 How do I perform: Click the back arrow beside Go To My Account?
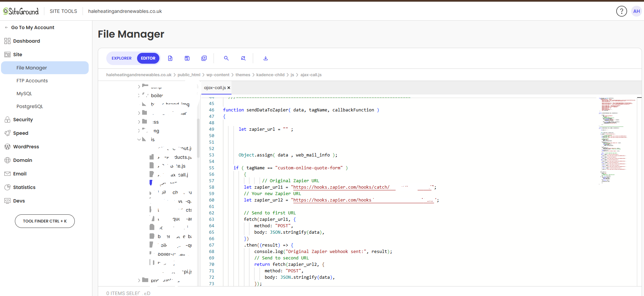click(6, 27)
